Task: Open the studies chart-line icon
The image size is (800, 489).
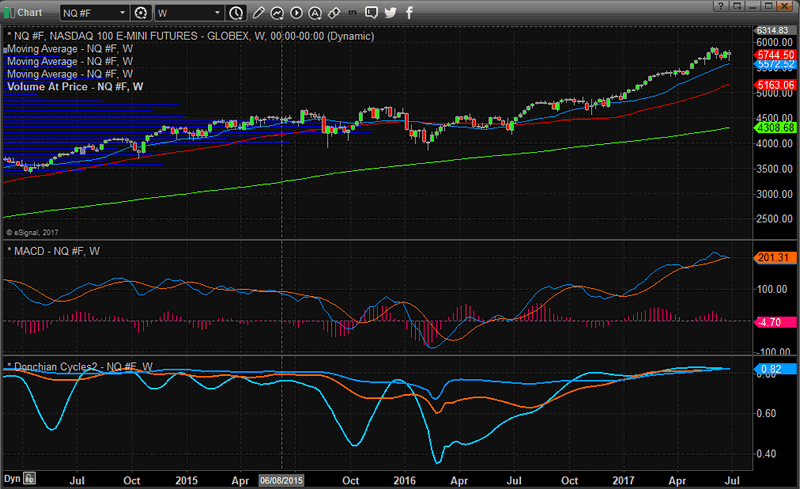Action: click(x=277, y=13)
